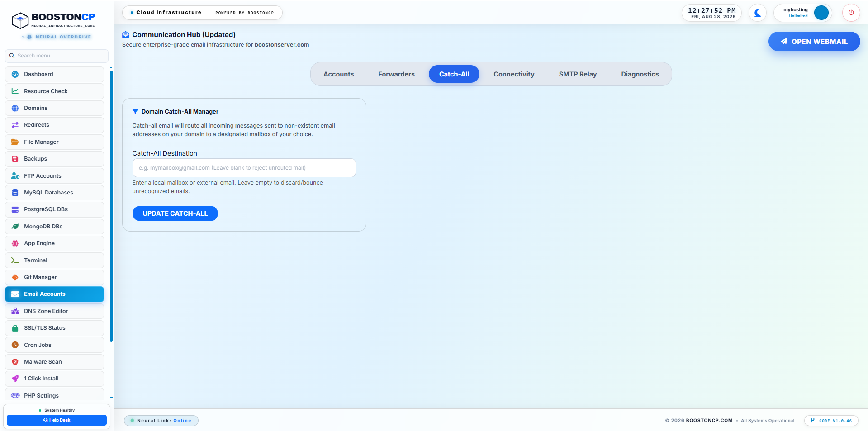Click the DNS Zone Editor network icon
Image resolution: width=868 pixels, height=431 pixels.
[x=15, y=311]
